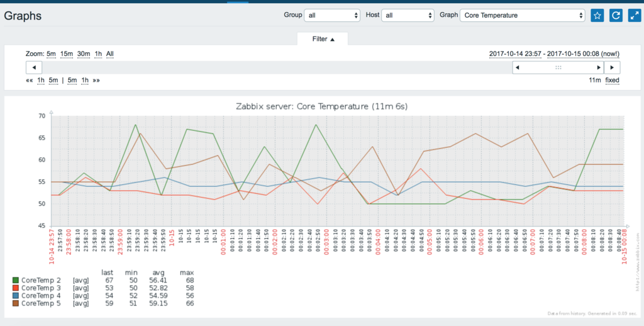Set zoom to 30m
The height and width of the screenshot is (326, 644).
84,54
